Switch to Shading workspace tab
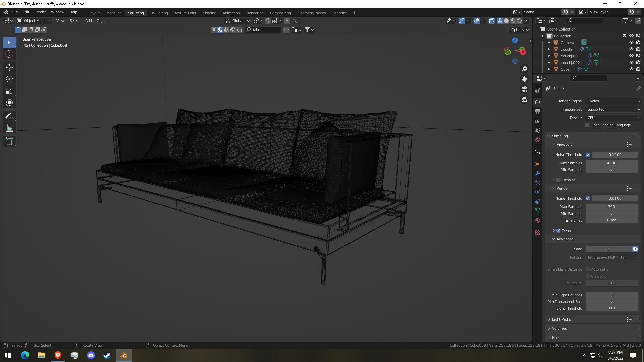This screenshot has height=362, width=644. click(x=209, y=13)
